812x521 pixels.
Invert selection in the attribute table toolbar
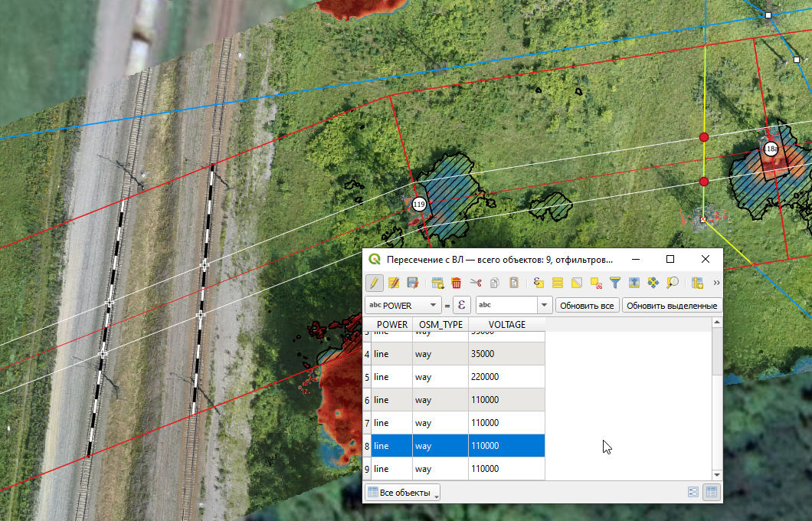tap(577, 283)
